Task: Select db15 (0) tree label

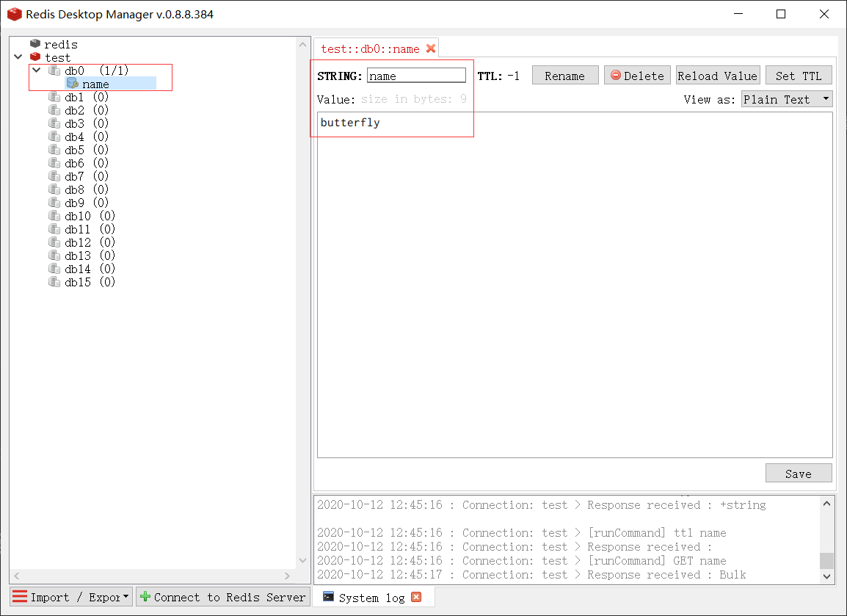Action: 90,282
